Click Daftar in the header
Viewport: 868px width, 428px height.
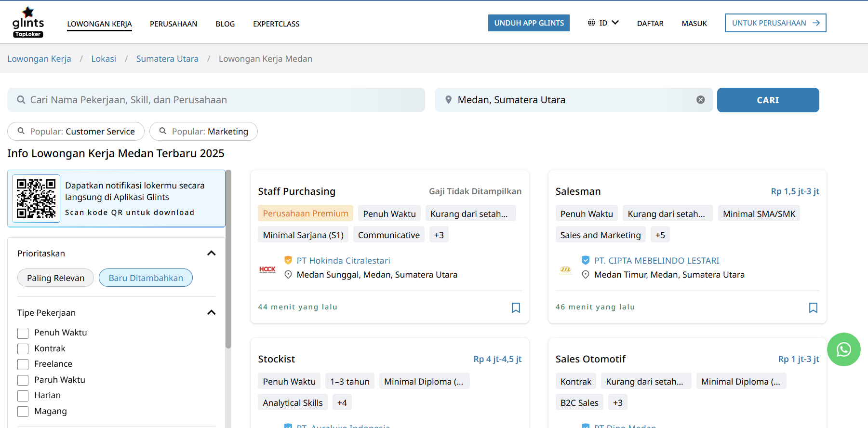click(x=650, y=23)
